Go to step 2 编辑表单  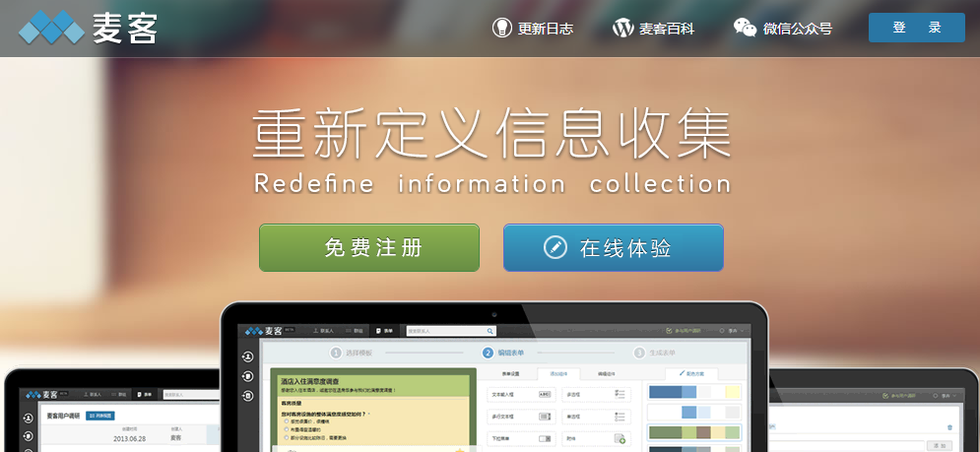coord(503,354)
